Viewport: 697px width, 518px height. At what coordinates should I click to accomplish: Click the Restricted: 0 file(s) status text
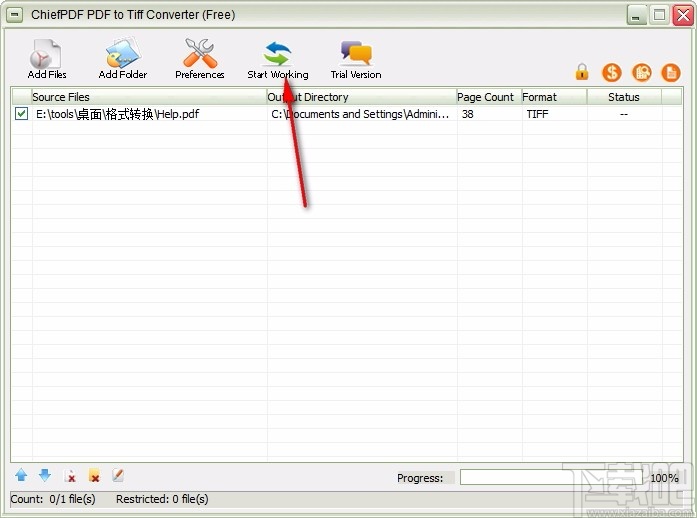tap(162, 499)
